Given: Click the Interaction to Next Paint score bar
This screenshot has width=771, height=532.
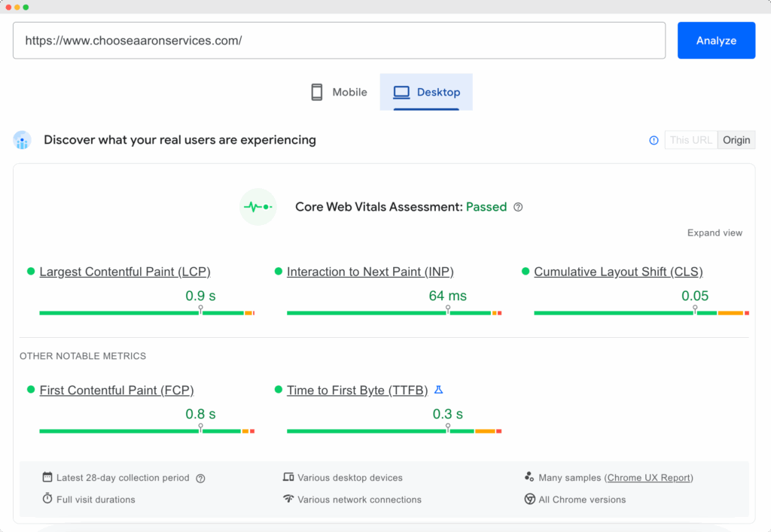Looking at the screenshot, I should 392,312.
